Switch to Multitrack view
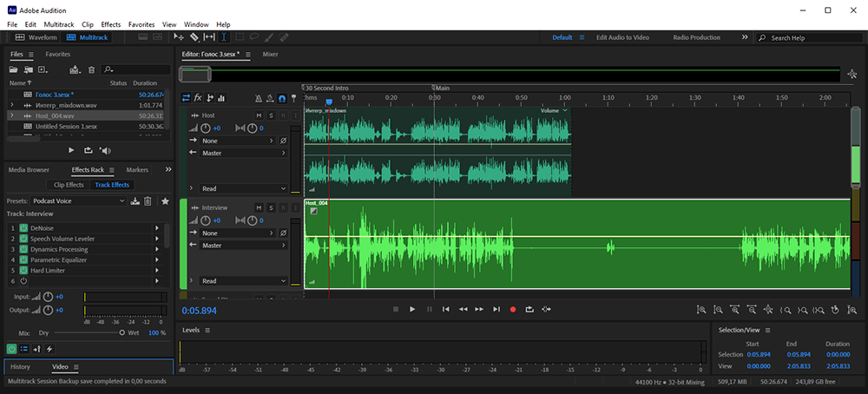Viewport: 868px width, 394px height. pos(86,37)
